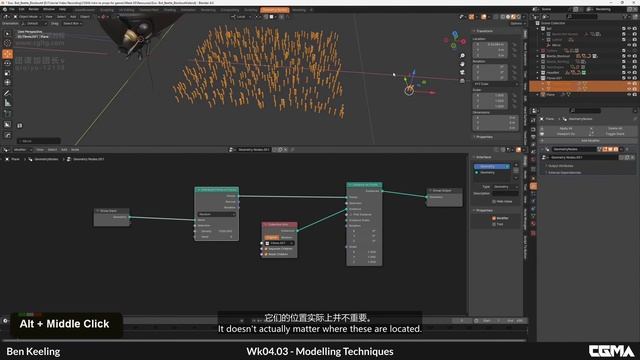640x360 pixels.
Task: Open distribution method dropdown in Distribute Points node
Action: pos(217,214)
